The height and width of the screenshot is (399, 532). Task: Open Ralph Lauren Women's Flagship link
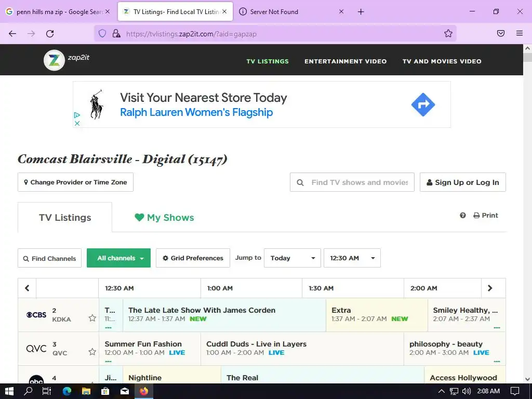(196, 112)
